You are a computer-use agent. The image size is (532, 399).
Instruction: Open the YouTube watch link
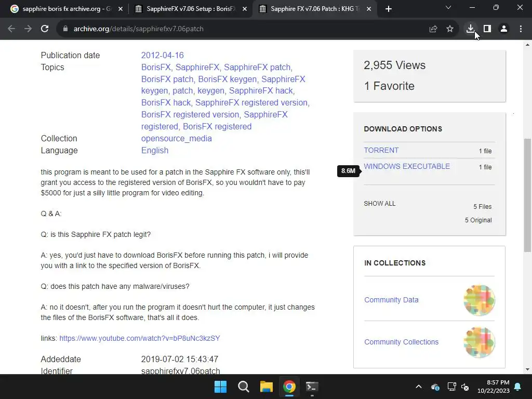[140, 338]
